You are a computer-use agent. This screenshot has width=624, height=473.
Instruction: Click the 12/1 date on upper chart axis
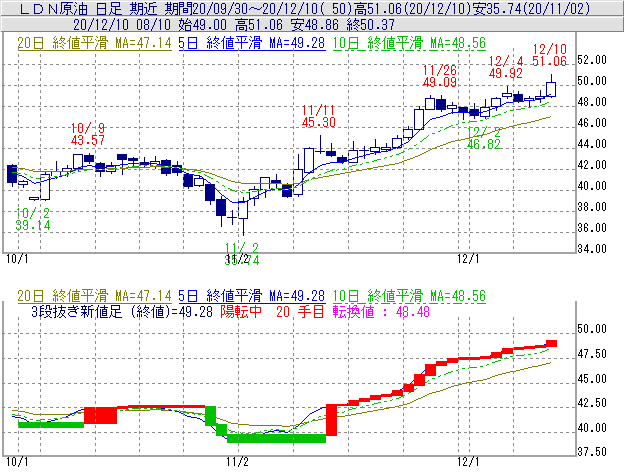468,259
